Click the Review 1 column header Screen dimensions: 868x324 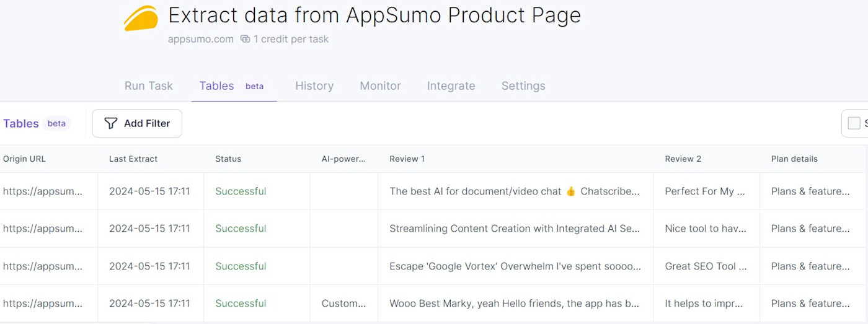coord(407,159)
